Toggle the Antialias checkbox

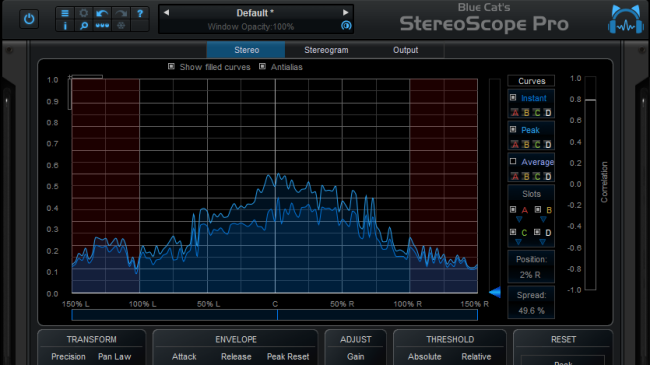click(262, 66)
